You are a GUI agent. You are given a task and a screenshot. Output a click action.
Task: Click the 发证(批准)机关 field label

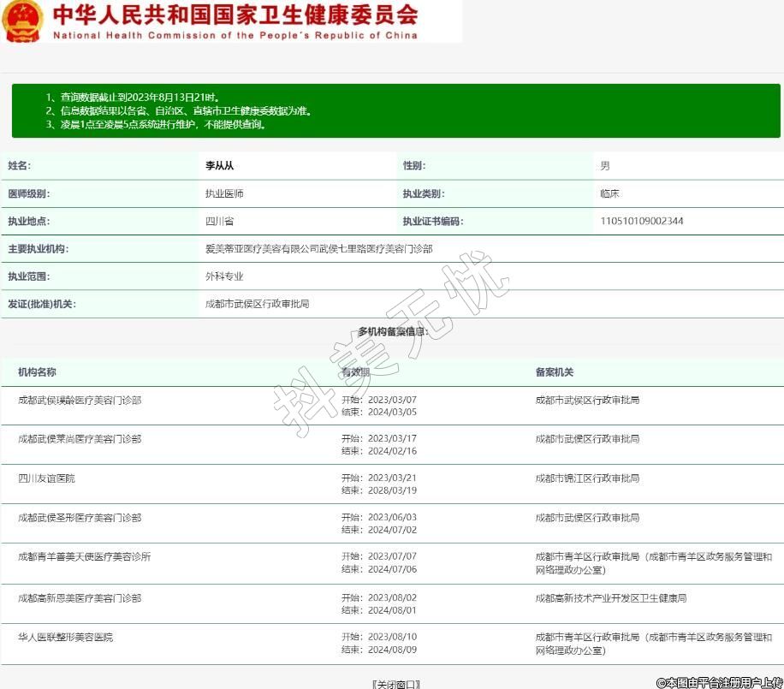[x=42, y=304]
